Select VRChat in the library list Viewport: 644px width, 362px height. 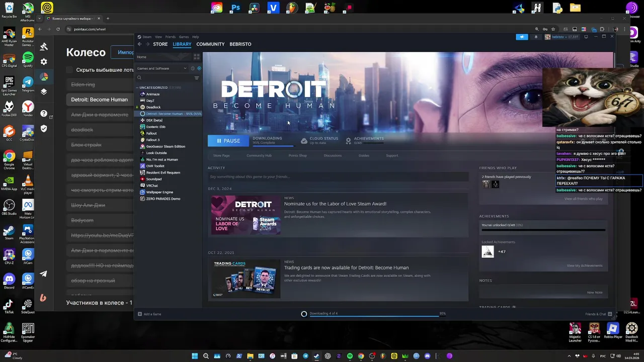coord(151,186)
